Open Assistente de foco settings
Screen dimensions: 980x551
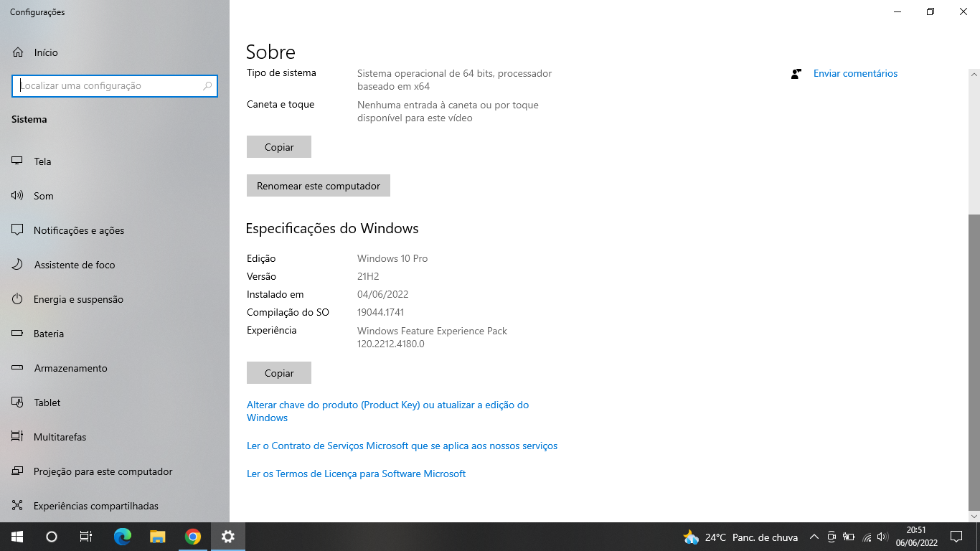point(75,265)
